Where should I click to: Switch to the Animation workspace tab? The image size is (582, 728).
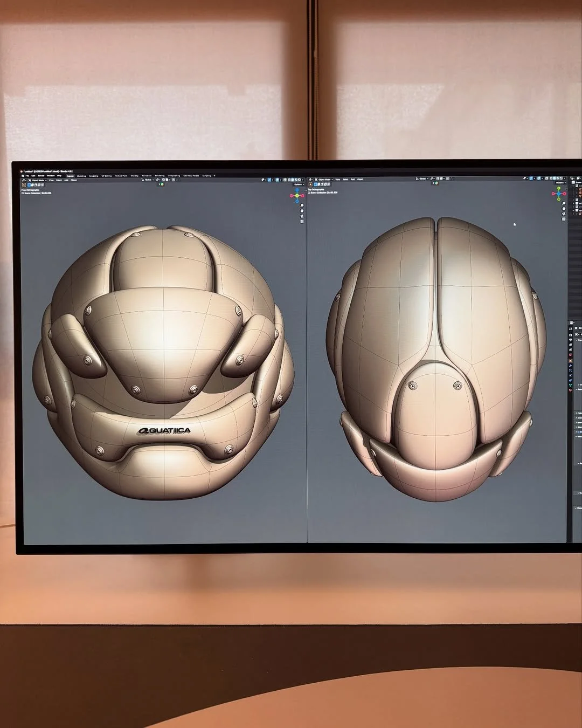coord(147,176)
